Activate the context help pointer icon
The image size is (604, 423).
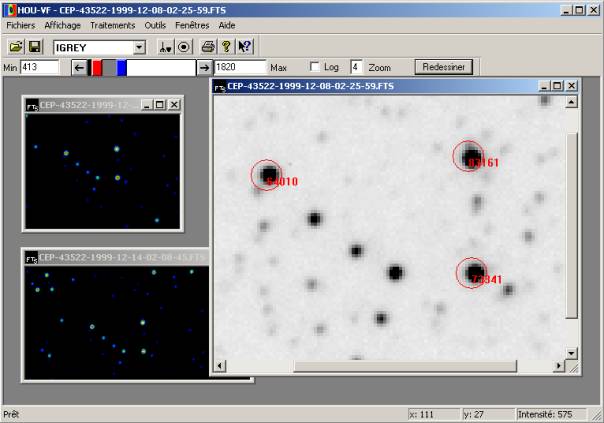point(245,47)
